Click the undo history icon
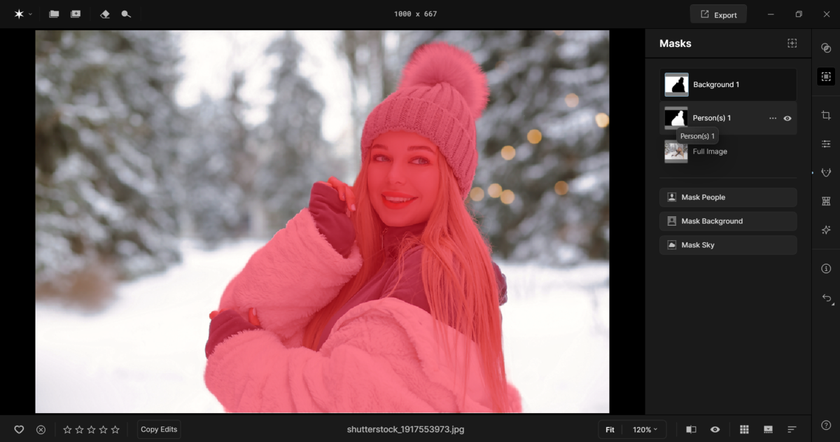Viewport: 840px width, 442px height. click(826, 299)
